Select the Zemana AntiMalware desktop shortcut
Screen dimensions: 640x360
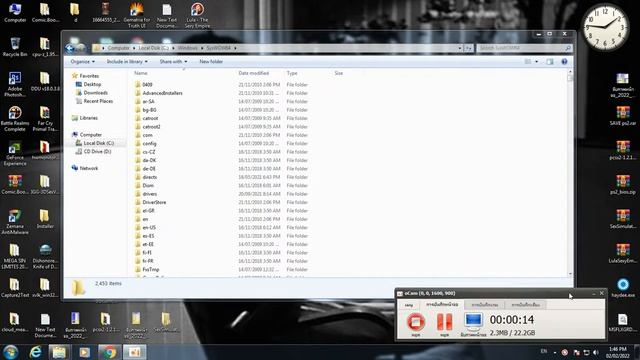[x=15, y=222]
